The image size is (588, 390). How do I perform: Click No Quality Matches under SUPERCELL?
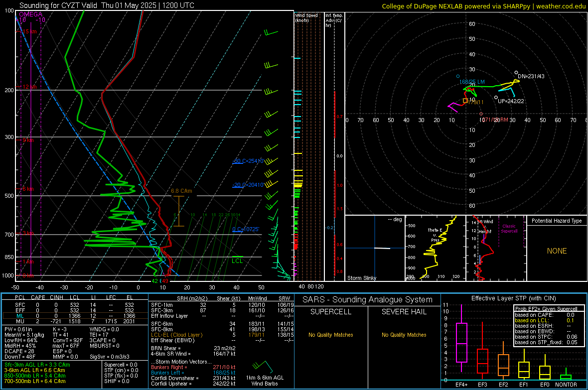click(x=331, y=335)
